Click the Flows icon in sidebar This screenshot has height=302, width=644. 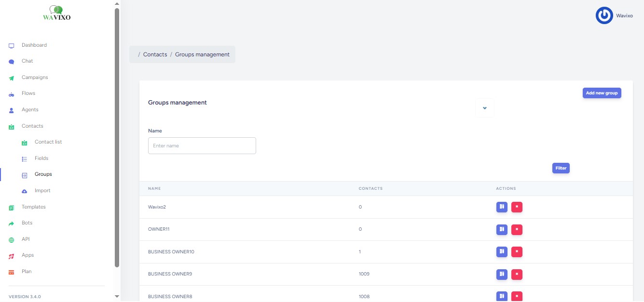(12, 94)
